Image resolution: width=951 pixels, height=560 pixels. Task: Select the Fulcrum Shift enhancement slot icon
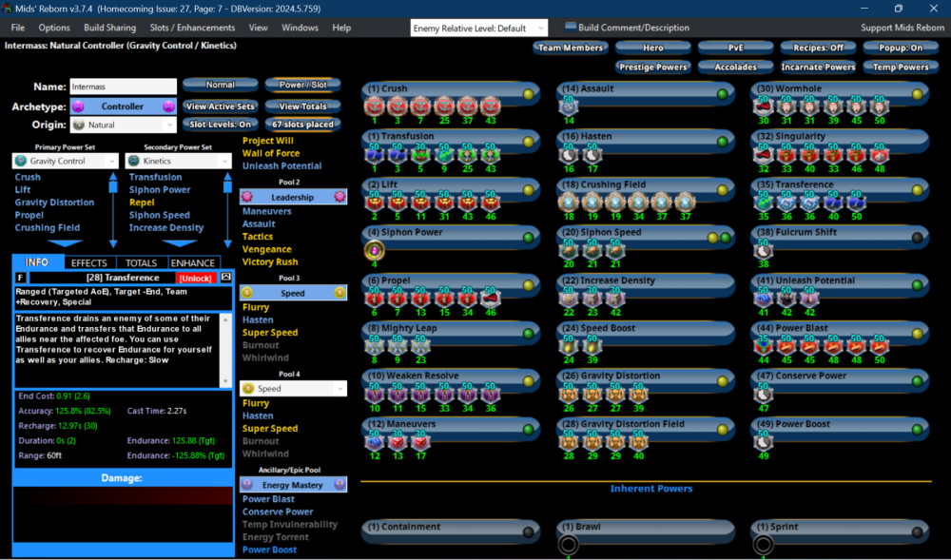tap(763, 250)
